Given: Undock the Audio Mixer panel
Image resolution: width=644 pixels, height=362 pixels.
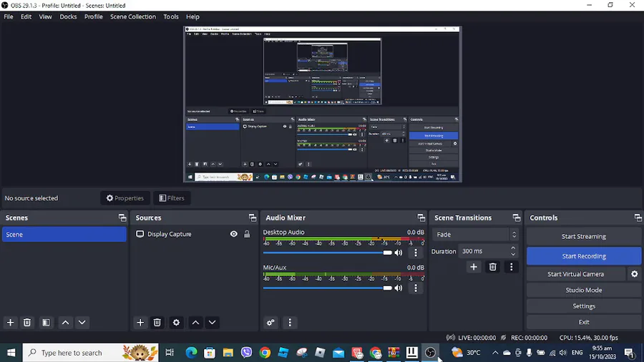Looking at the screenshot, I should (421, 218).
